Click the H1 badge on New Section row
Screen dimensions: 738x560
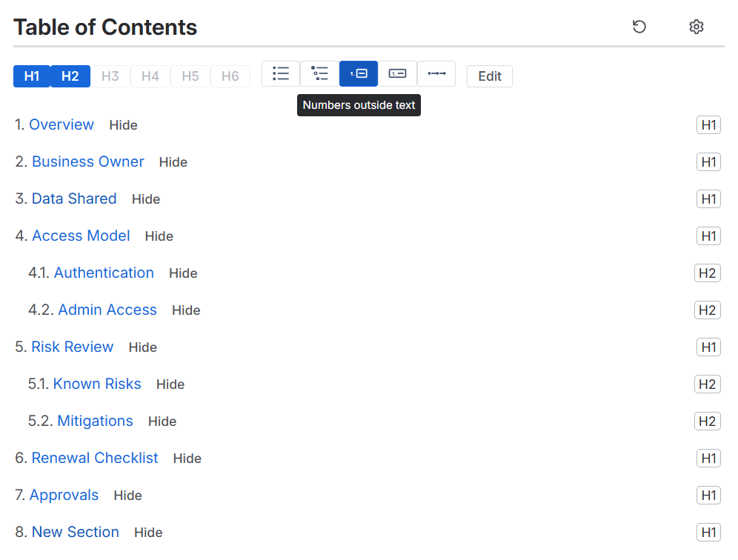coord(708,533)
